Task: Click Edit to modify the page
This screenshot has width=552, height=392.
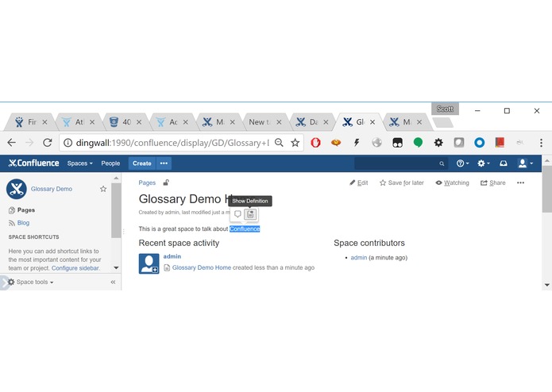Action: [359, 183]
